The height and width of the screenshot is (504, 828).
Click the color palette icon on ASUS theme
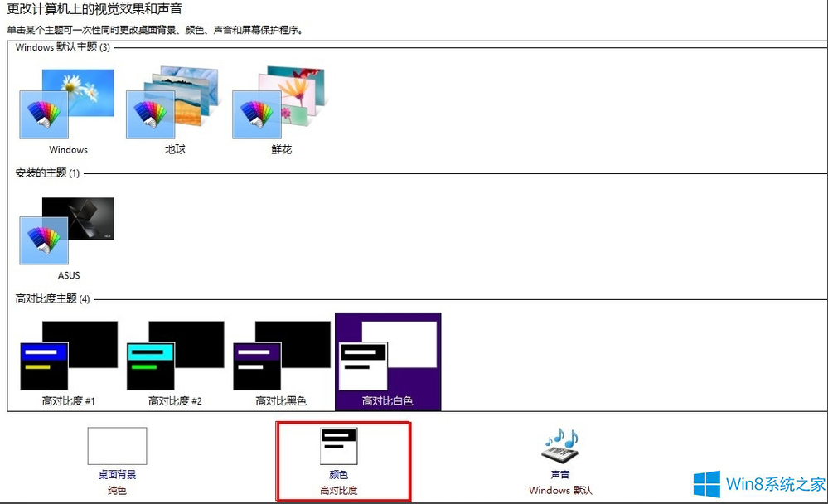pos(43,240)
